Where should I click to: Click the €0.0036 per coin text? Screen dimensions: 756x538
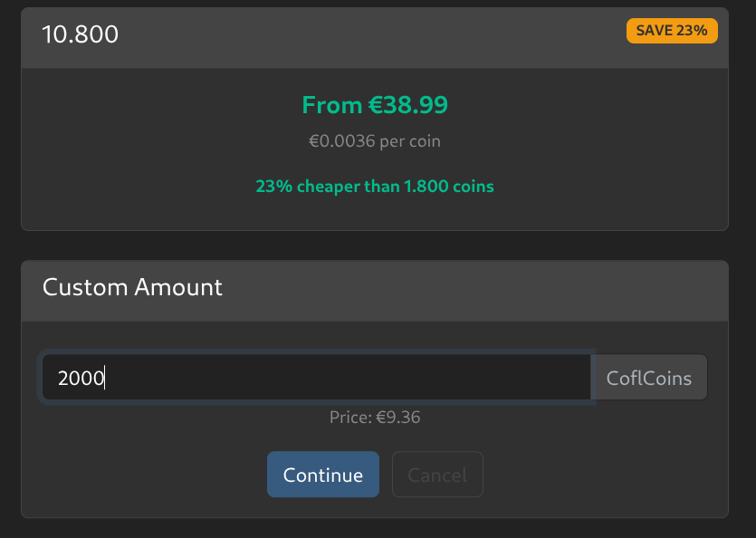374,141
